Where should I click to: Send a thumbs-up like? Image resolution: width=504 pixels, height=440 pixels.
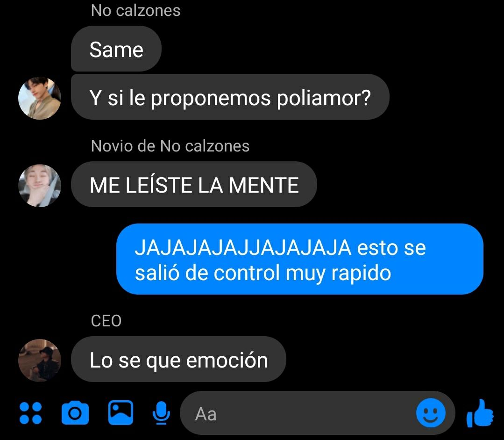[480, 413]
